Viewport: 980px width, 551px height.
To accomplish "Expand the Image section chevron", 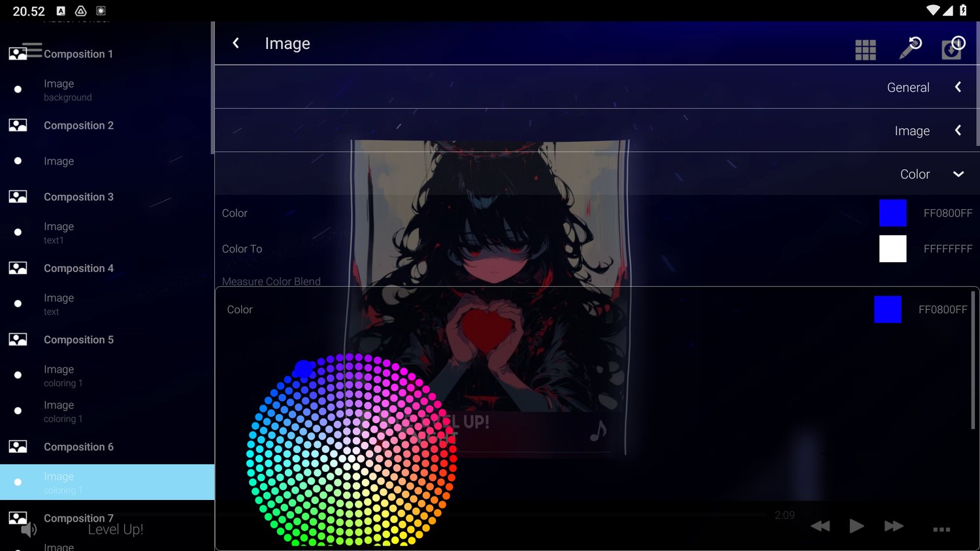I will [958, 130].
